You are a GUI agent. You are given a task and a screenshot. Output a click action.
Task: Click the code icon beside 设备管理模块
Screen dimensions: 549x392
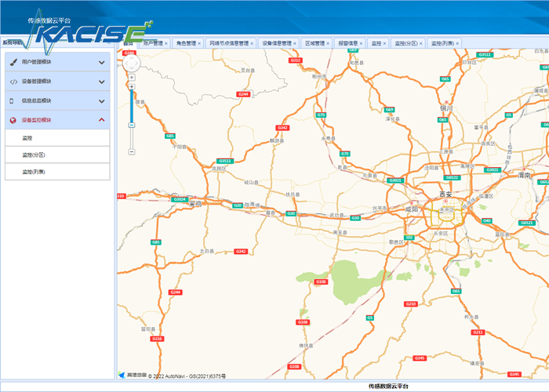click(x=13, y=82)
